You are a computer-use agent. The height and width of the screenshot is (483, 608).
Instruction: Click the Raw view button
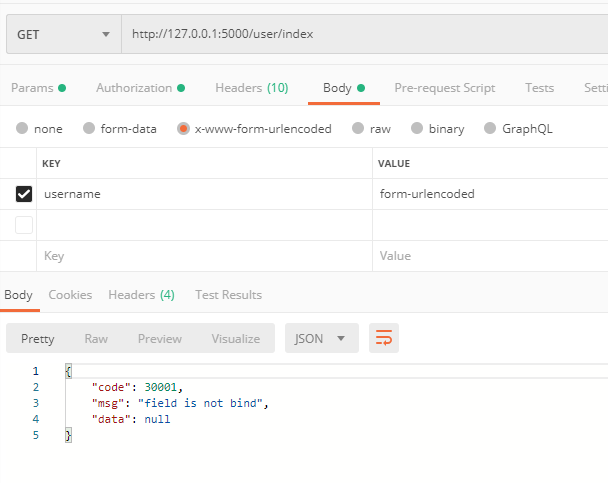point(96,338)
